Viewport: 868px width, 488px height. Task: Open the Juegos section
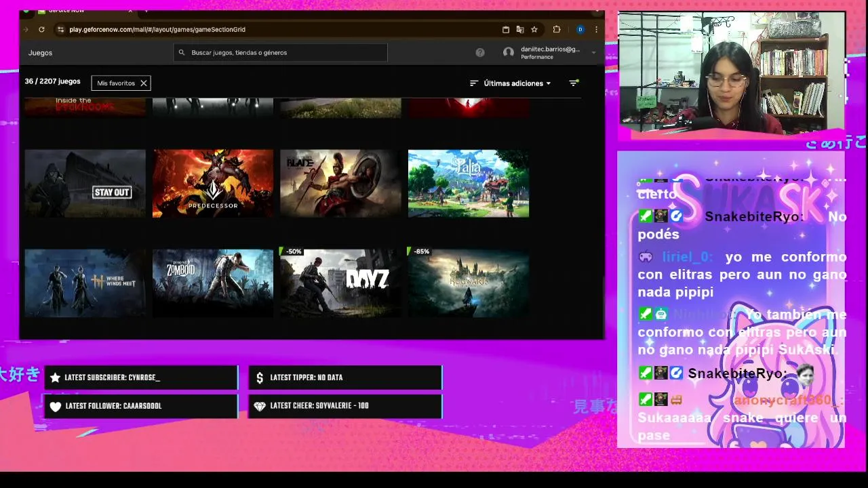click(x=40, y=52)
